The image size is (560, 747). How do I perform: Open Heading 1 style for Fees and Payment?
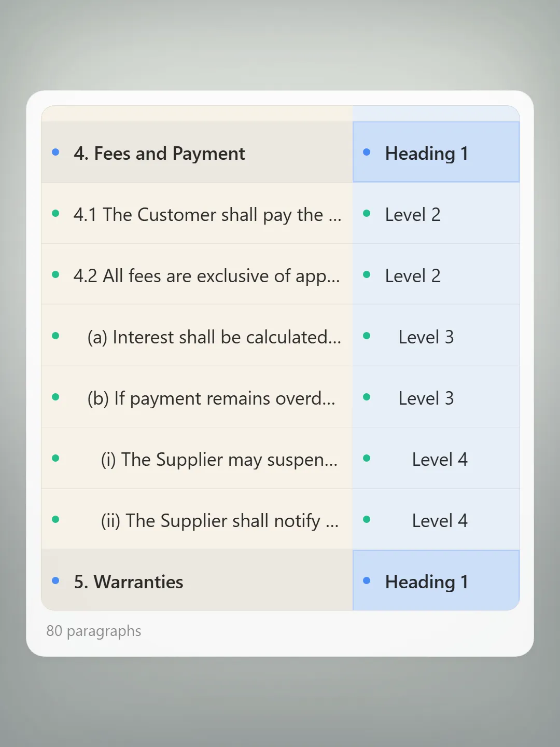[x=436, y=152]
